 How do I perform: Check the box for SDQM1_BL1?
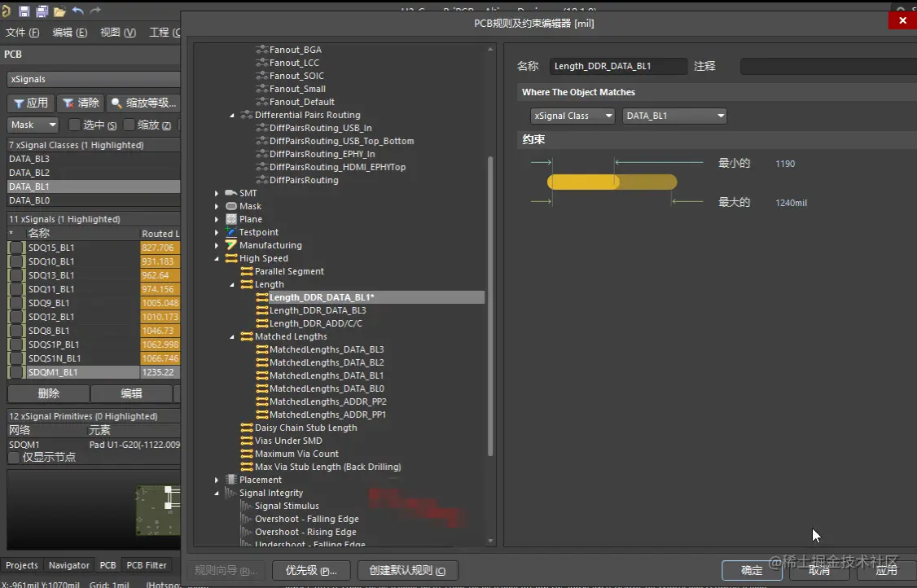[17, 372]
